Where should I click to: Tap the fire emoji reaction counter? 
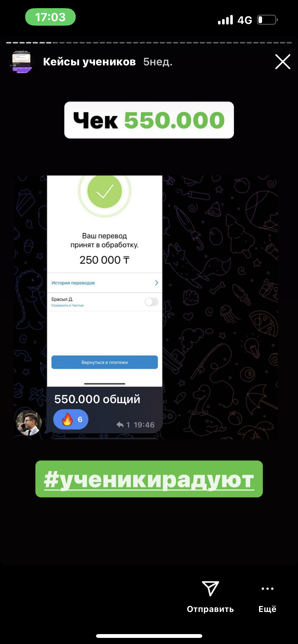click(71, 419)
